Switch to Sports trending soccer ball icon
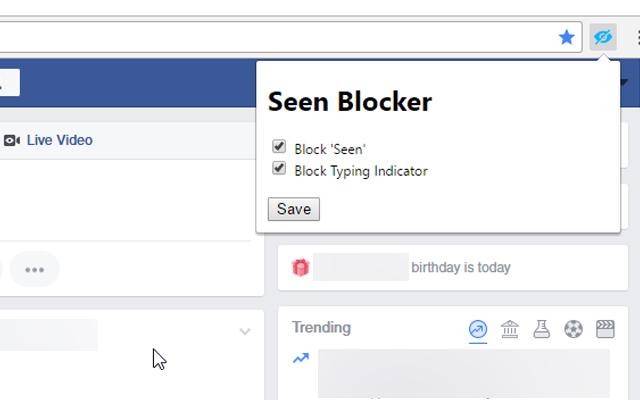The height and width of the screenshot is (400, 640). point(572,328)
